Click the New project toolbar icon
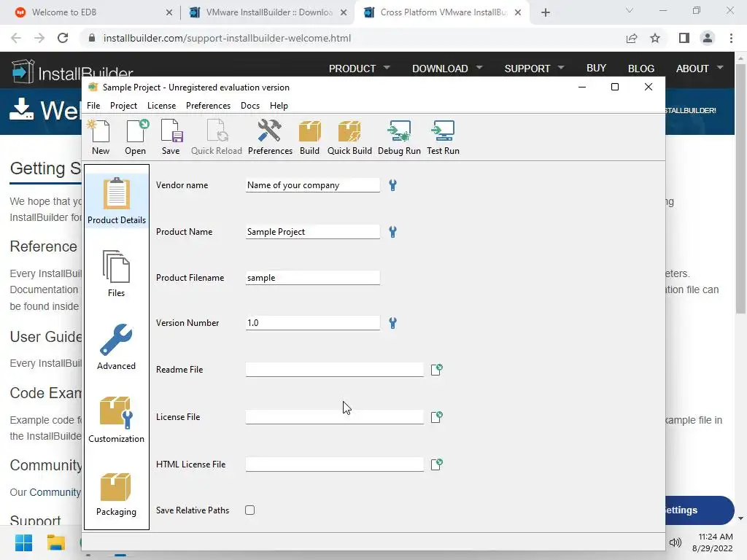Image resolution: width=747 pixels, height=560 pixels. coord(101,137)
